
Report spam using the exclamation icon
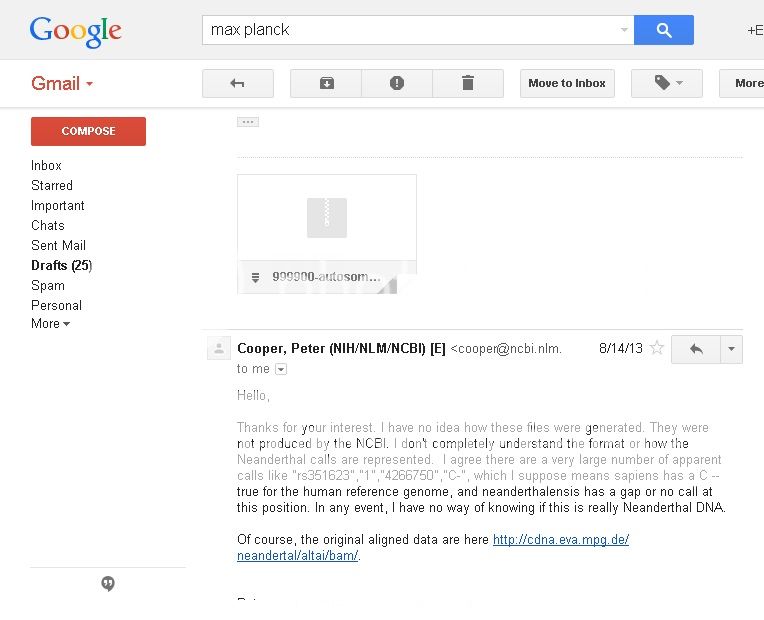(x=397, y=84)
